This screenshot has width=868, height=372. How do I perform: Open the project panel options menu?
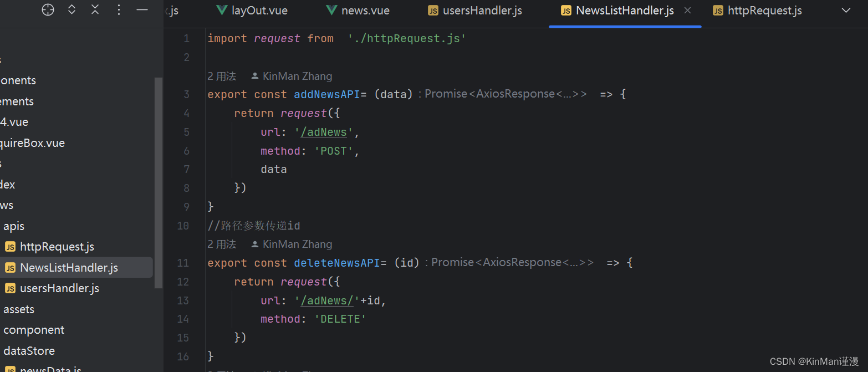[x=119, y=10]
